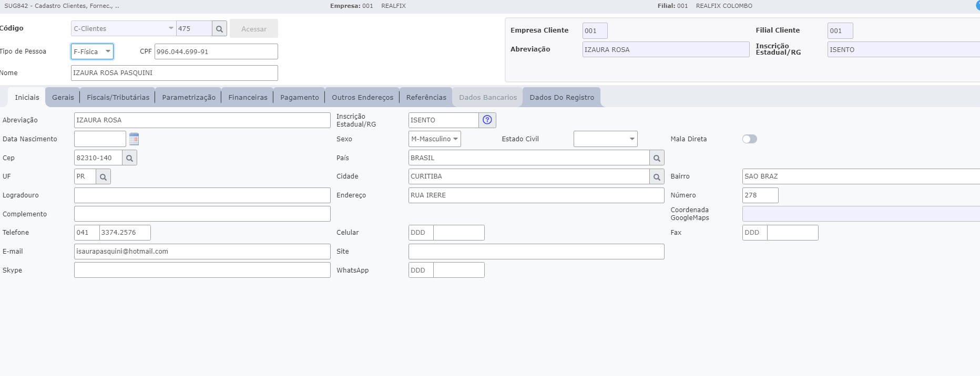This screenshot has width=980, height=376.
Task: Switch to the Gerais tab
Action: 63,98
